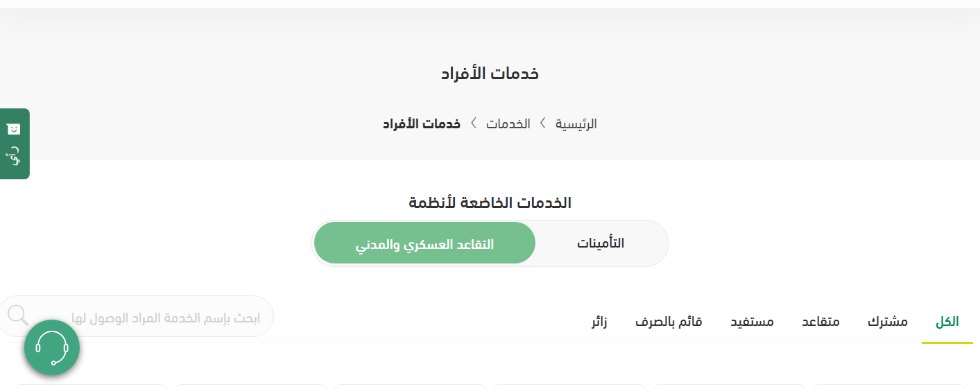
Task: Click the magnifier search icon
Action: pyautogui.click(x=18, y=315)
